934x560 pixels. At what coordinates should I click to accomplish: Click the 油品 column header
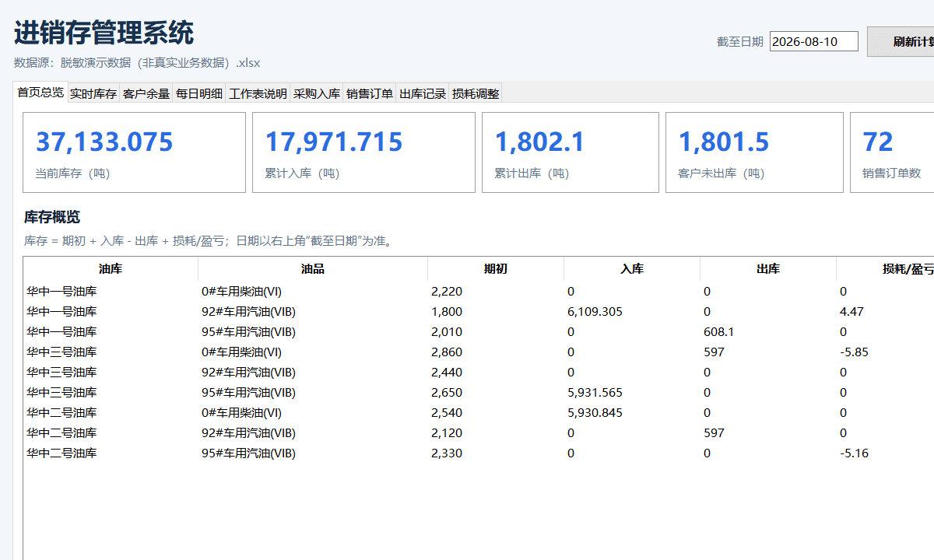313,269
